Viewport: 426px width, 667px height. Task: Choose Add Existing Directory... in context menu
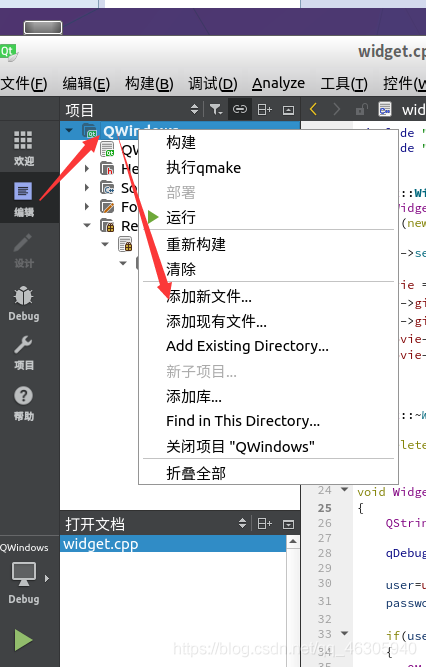coord(268,346)
